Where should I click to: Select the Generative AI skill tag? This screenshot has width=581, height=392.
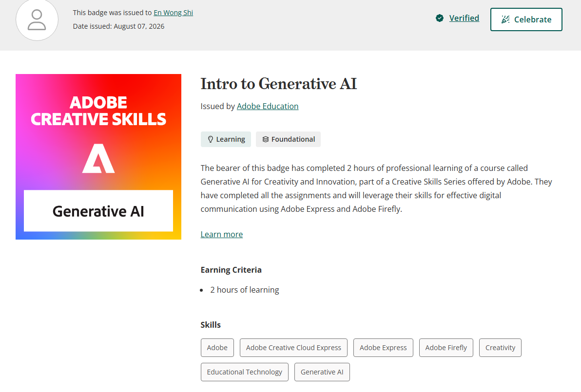(322, 372)
